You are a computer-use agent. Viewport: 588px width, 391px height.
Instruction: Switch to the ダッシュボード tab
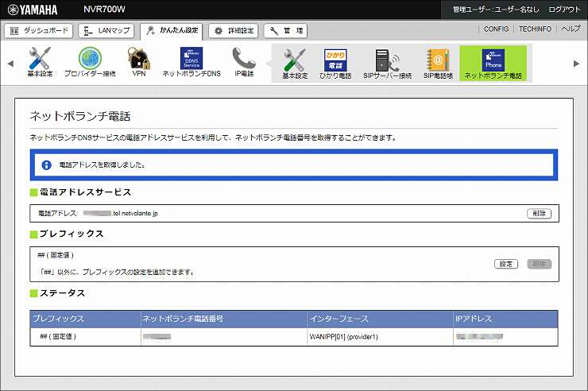coord(39,31)
